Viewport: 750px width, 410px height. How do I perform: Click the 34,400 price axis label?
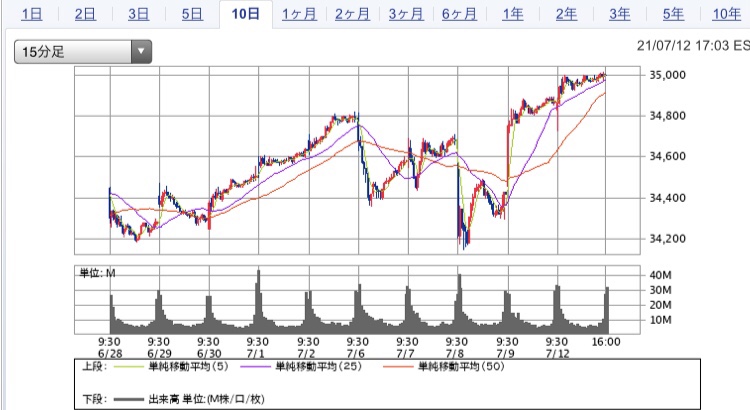point(667,198)
